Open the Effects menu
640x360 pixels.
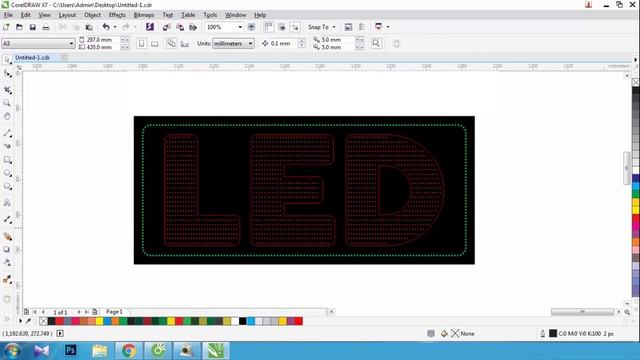click(117, 15)
